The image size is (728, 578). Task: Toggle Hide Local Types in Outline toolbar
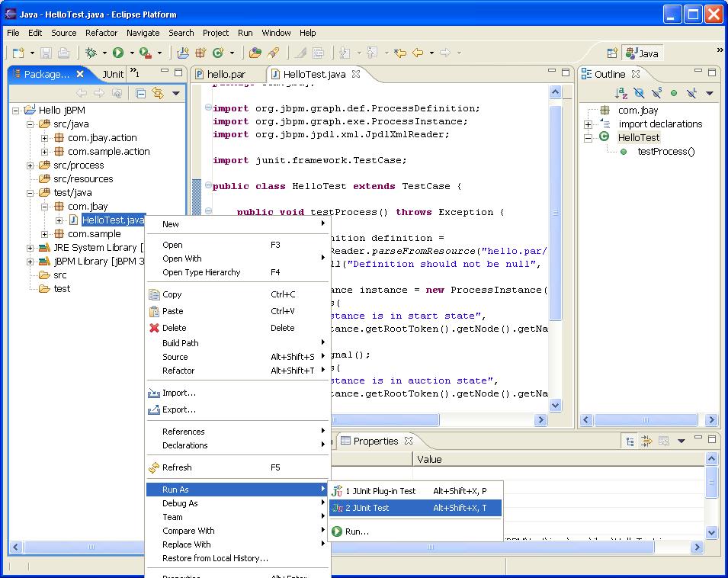(x=691, y=93)
